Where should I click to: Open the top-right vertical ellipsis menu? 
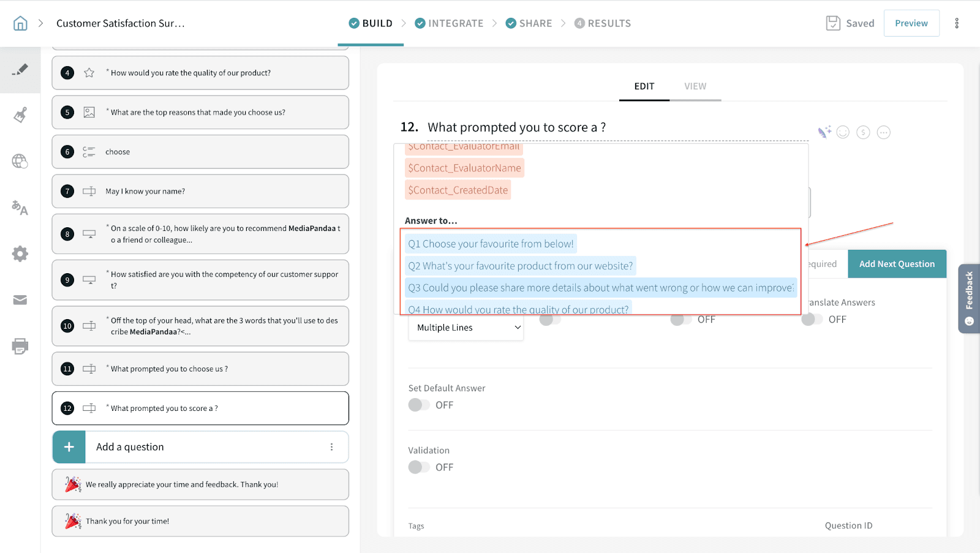957,23
